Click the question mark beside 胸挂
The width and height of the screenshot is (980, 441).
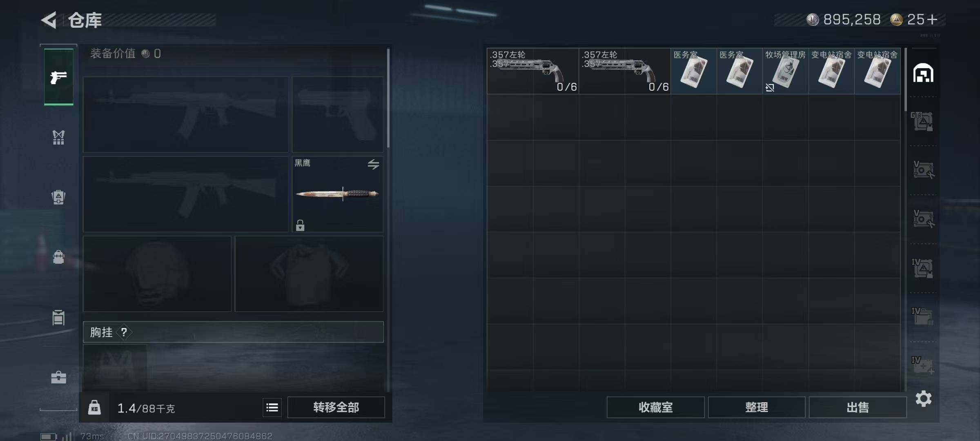click(x=124, y=332)
